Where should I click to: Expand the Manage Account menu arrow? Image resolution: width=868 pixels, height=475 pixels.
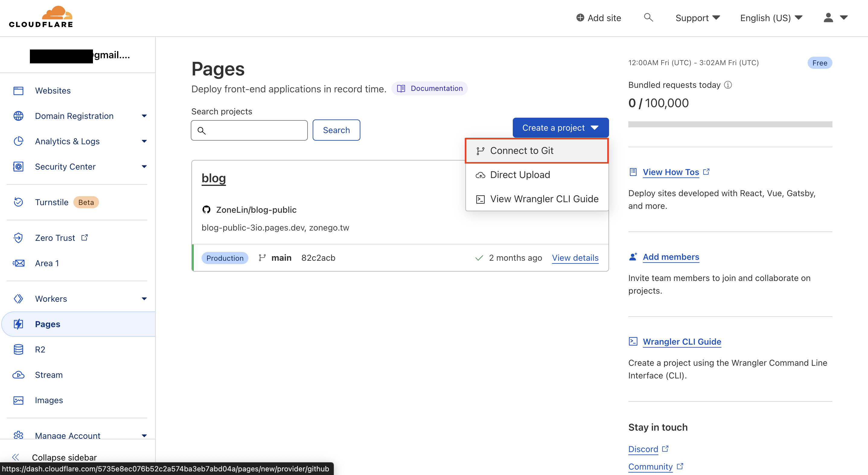(144, 435)
